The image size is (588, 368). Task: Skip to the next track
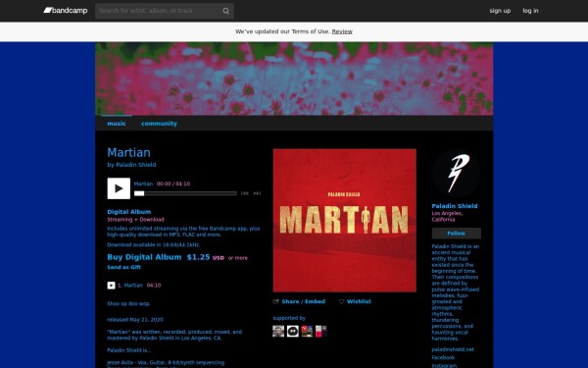click(x=257, y=193)
